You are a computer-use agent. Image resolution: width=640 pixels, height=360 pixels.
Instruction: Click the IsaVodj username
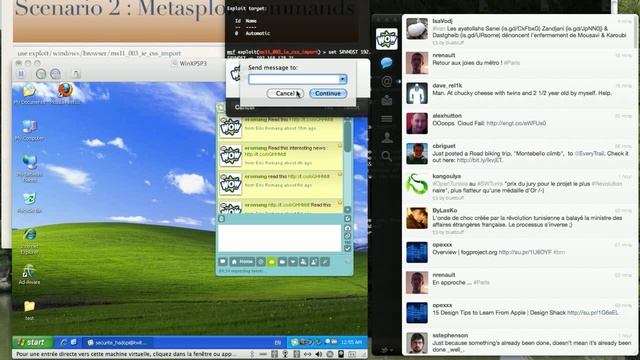pos(442,21)
